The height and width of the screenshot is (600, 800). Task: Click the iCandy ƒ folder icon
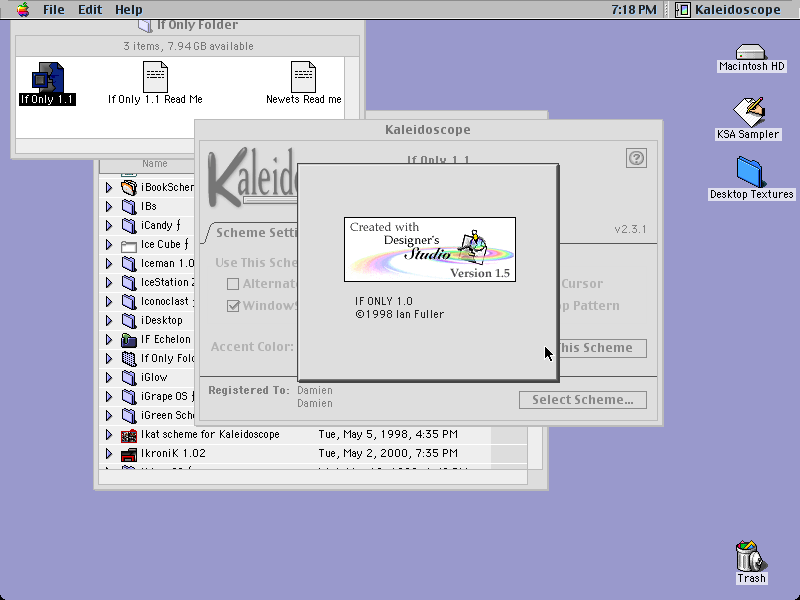tap(129, 225)
